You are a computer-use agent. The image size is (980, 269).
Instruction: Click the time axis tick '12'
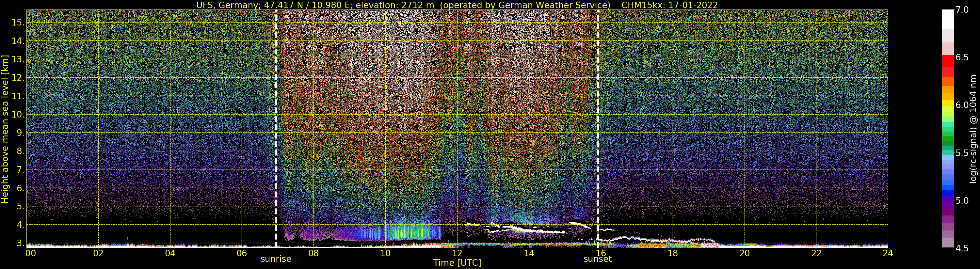(457, 253)
